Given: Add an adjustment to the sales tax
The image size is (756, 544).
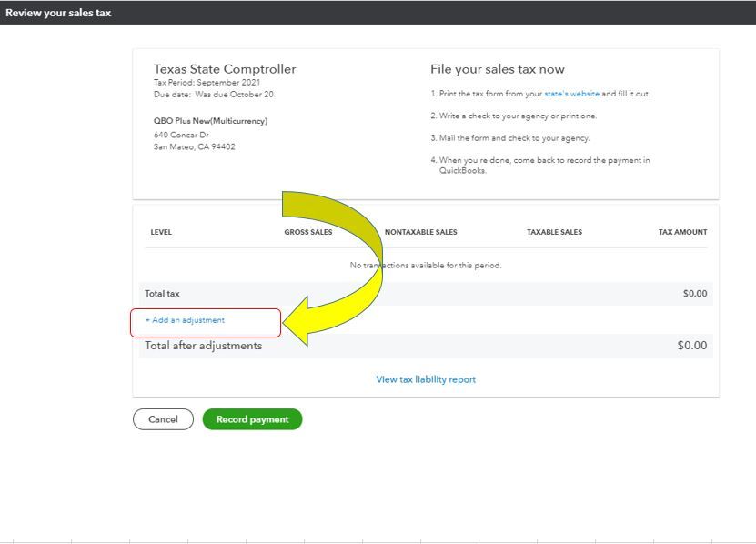Looking at the screenshot, I should (185, 320).
